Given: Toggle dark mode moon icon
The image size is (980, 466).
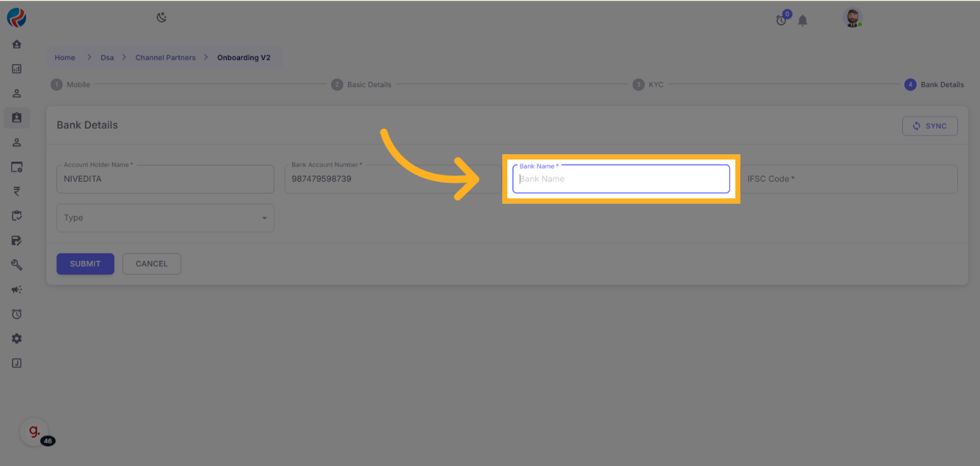Looking at the screenshot, I should [162, 18].
